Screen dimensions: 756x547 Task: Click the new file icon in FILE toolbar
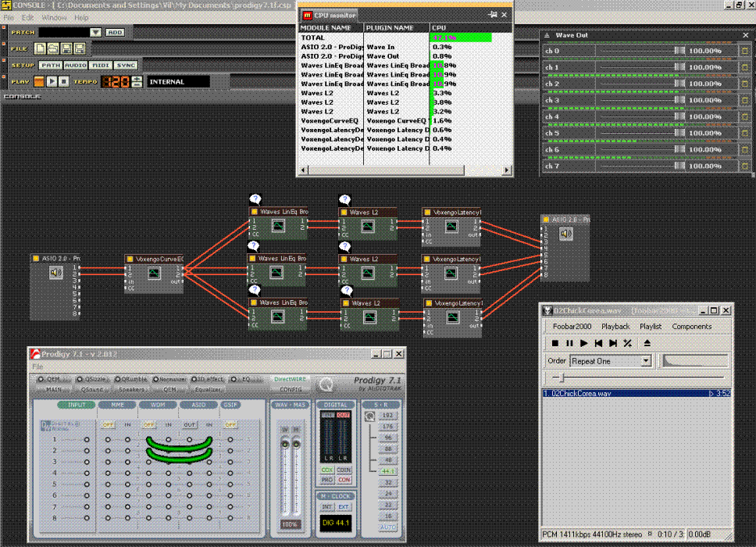(x=40, y=48)
